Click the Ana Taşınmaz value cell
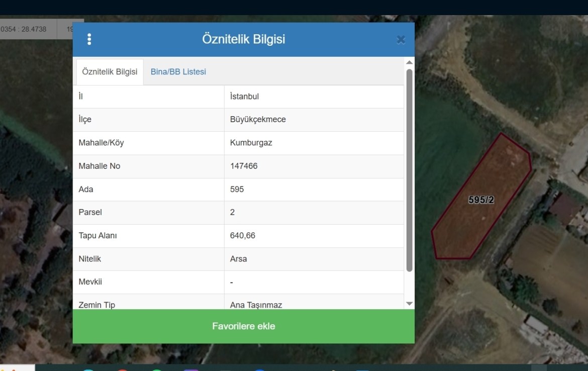The image size is (588, 371). (x=256, y=305)
